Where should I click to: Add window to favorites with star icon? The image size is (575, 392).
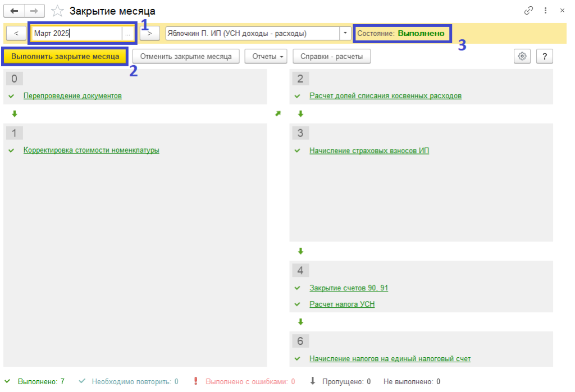pos(57,11)
